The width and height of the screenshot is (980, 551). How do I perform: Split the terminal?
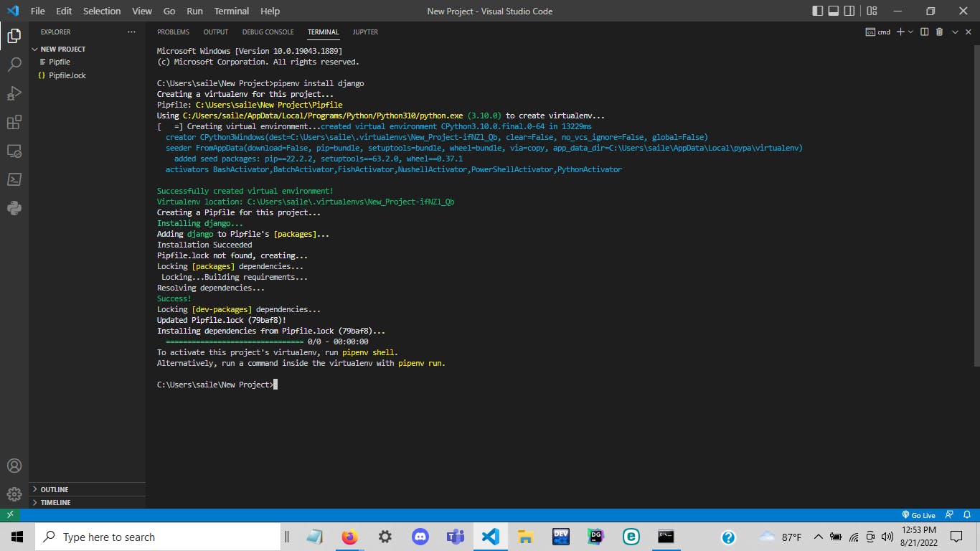(924, 32)
